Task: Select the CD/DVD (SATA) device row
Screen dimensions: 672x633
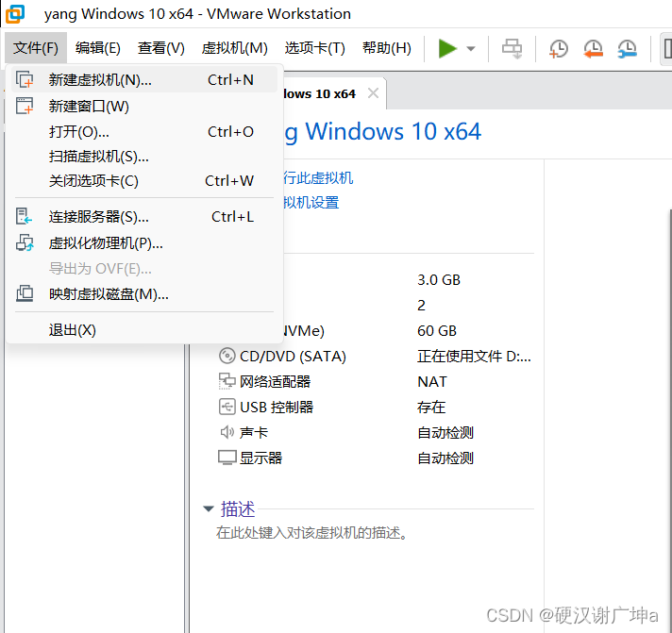Action: click(x=376, y=356)
